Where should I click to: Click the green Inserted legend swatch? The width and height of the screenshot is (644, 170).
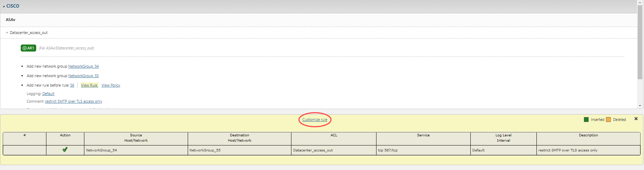tap(586, 120)
